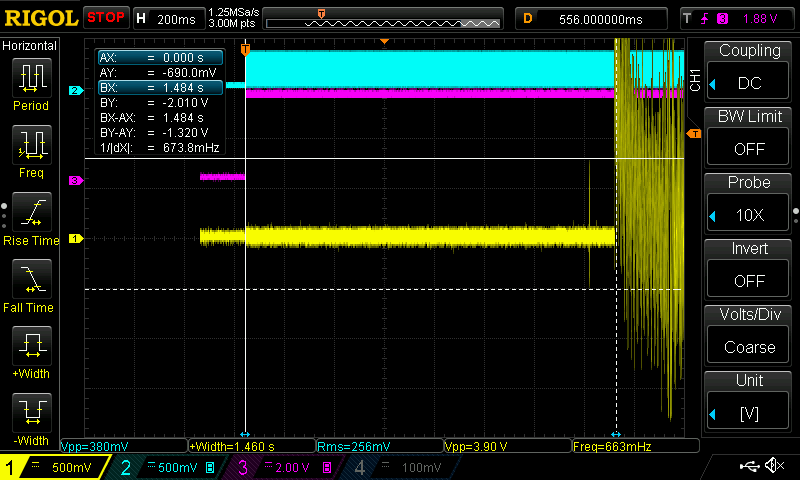Click the channel 3 ground marker
The height and width of the screenshot is (480, 800).
tap(76, 180)
